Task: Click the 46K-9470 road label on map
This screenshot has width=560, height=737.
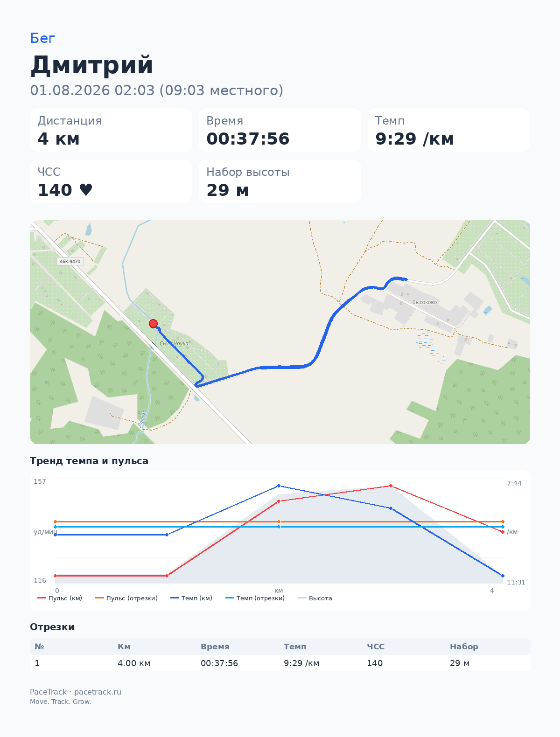Action: (70, 261)
